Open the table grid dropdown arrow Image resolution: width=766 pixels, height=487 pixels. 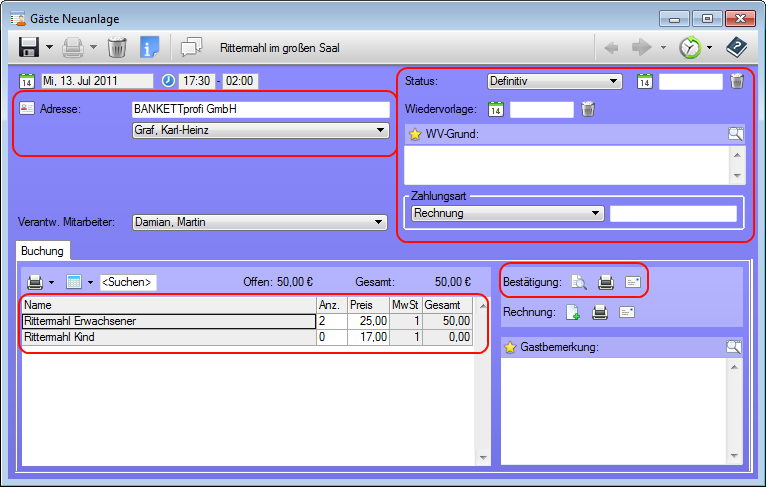click(90, 282)
